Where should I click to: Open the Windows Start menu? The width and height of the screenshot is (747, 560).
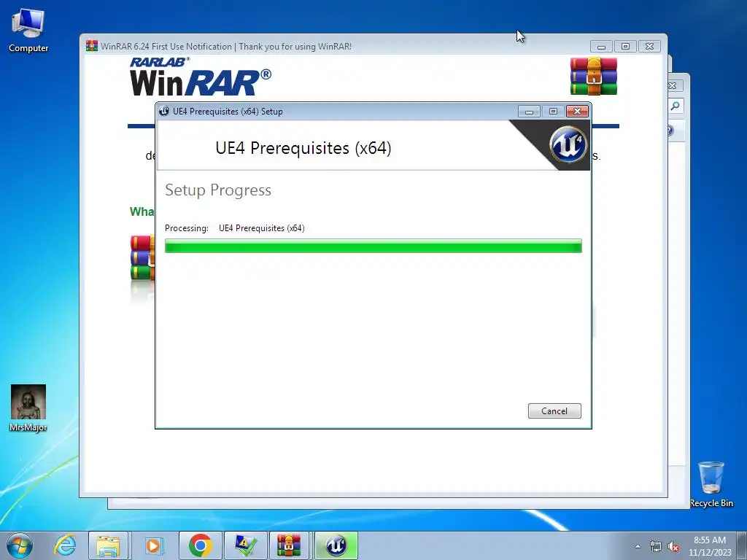(x=20, y=545)
